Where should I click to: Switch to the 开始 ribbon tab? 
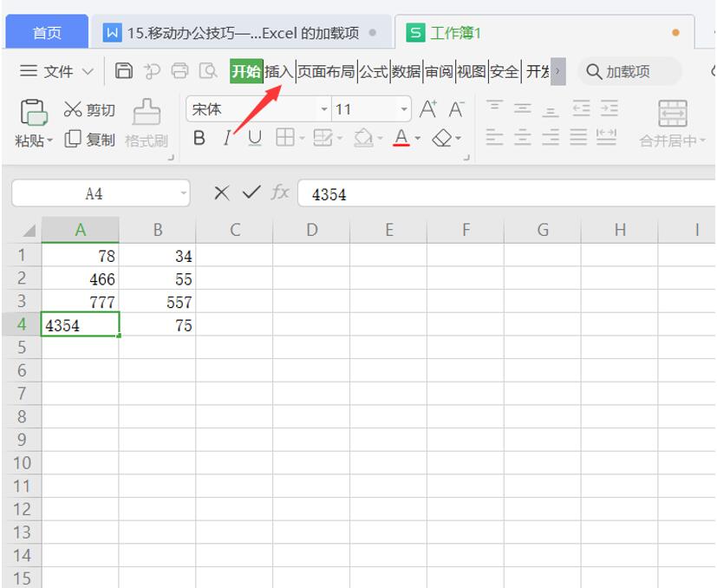[246, 71]
